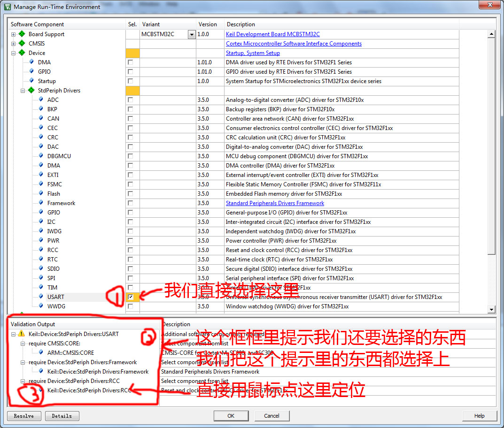504x428 pixels.
Task: Enable the RCC driver checkbox
Action: [x=130, y=250]
